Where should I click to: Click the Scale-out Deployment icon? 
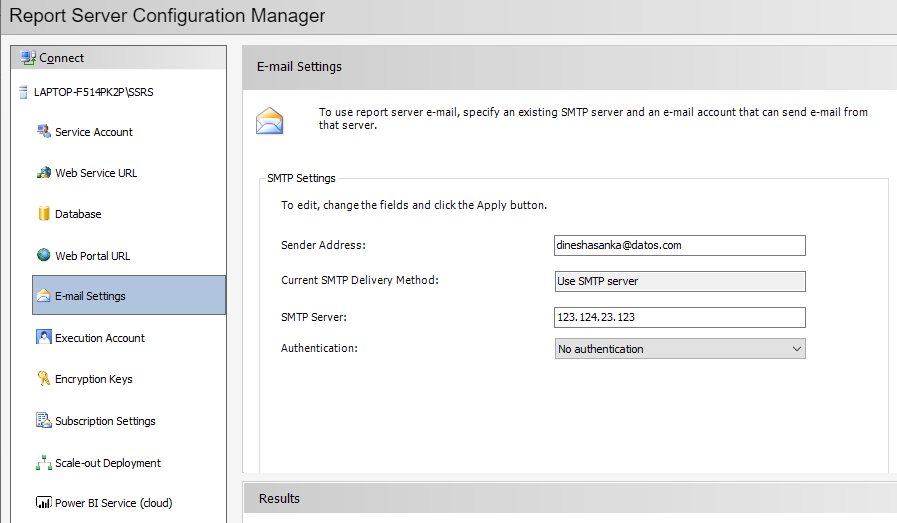pyautogui.click(x=44, y=463)
